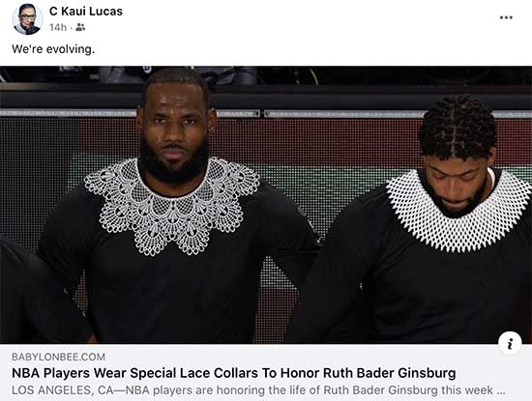Image resolution: width=532 pixels, height=401 pixels.
Task: Open the 14h post timestamp
Action: (x=58, y=27)
